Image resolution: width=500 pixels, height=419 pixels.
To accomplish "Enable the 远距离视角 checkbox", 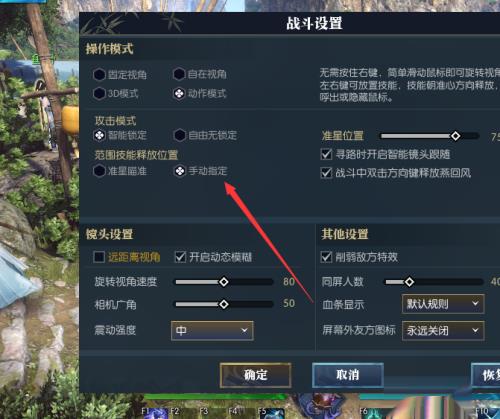I will (99, 257).
